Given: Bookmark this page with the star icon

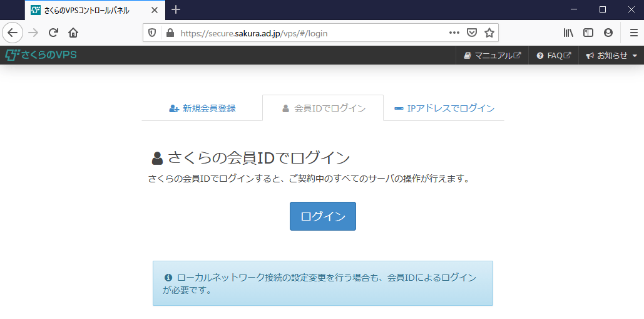Looking at the screenshot, I should (x=489, y=33).
